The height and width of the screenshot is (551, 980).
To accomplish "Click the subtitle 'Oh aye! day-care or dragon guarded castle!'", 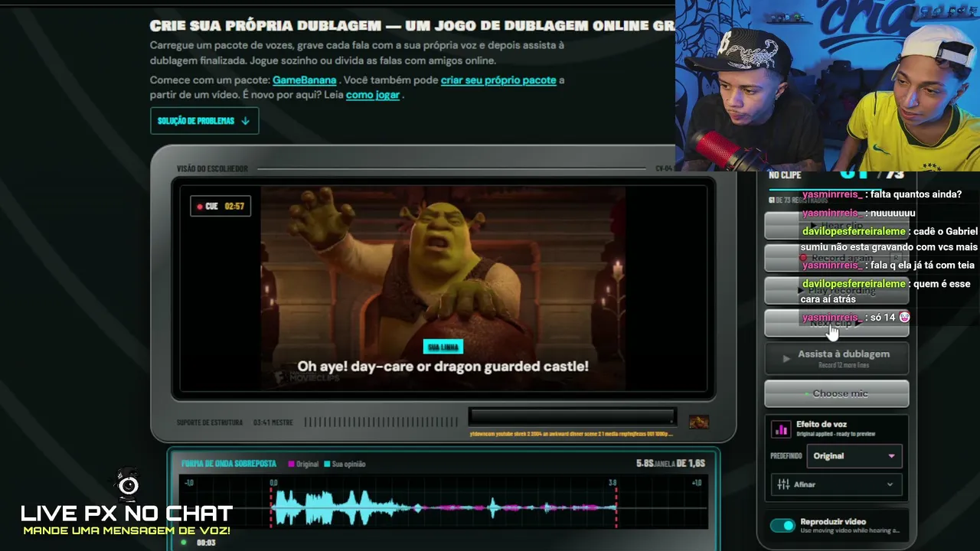I will (x=443, y=367).
